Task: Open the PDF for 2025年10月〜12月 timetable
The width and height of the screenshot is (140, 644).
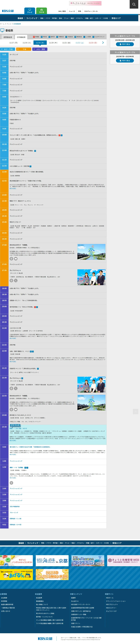Action: coord(125,44)
